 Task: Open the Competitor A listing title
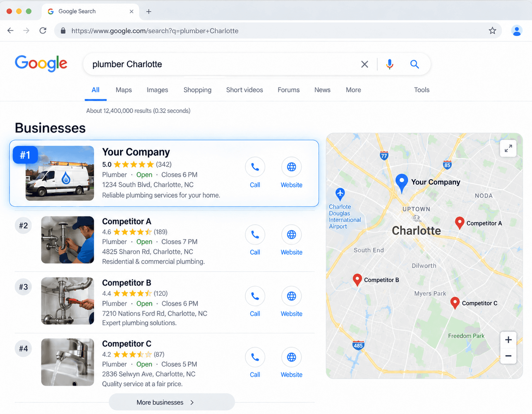click(127, 221)
